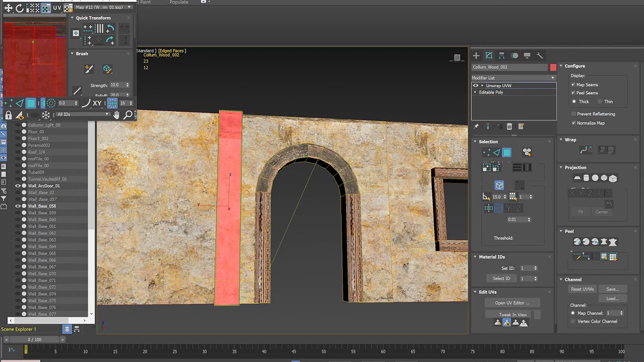Viewport: 644px width, 362px height.
Task: Click the lock selection padlock icon
Action: click(x=9, y=115)
